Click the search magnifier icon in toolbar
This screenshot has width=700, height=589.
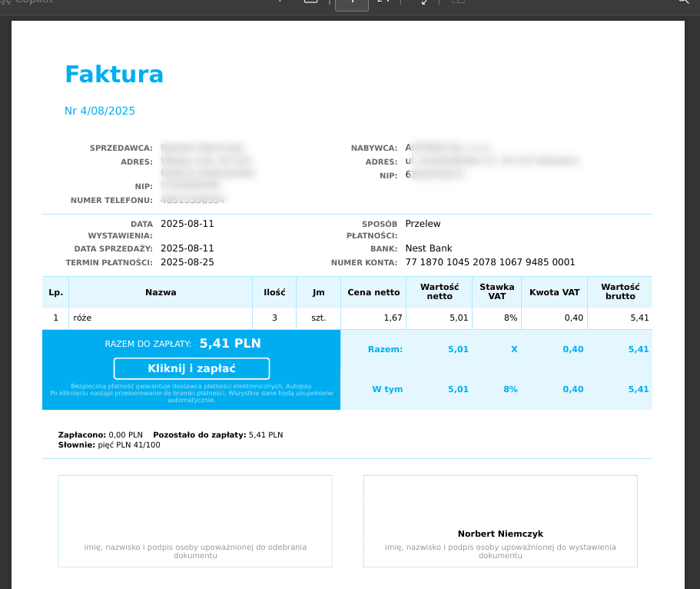682,2
